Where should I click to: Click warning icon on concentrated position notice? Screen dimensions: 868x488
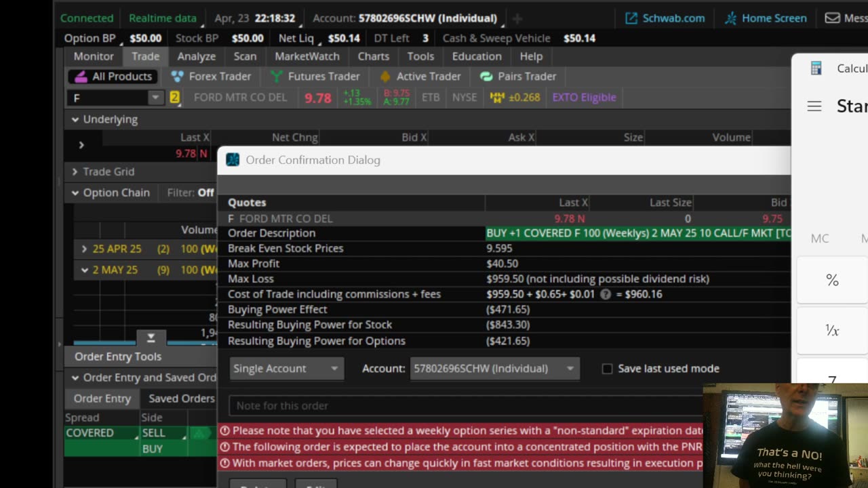pos(224,447)
